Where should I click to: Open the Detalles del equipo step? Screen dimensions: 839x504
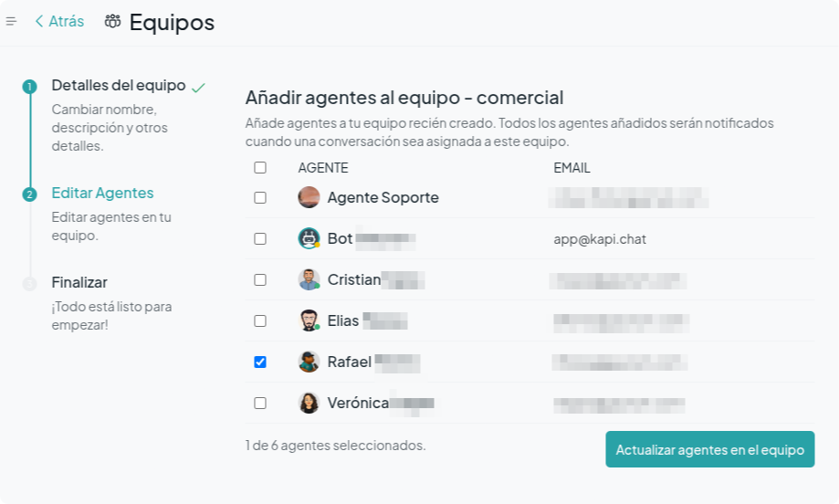coord(119,86)
